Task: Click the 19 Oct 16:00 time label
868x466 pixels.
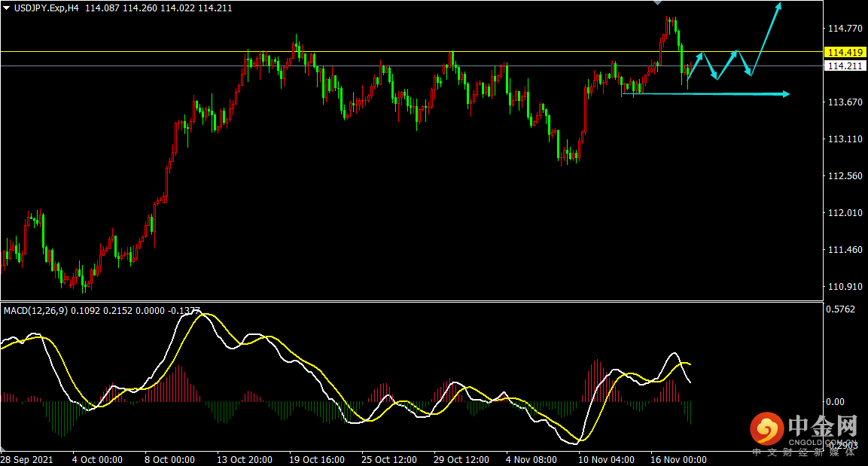Action: coord(317,460)
